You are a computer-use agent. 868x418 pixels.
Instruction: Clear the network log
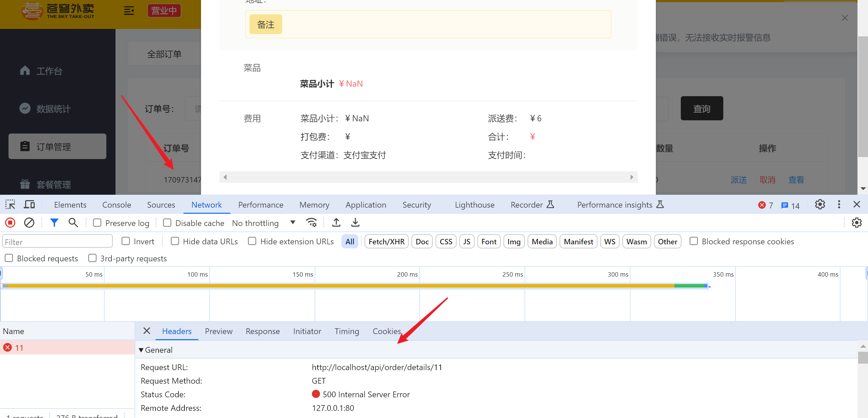pos(29,223)
